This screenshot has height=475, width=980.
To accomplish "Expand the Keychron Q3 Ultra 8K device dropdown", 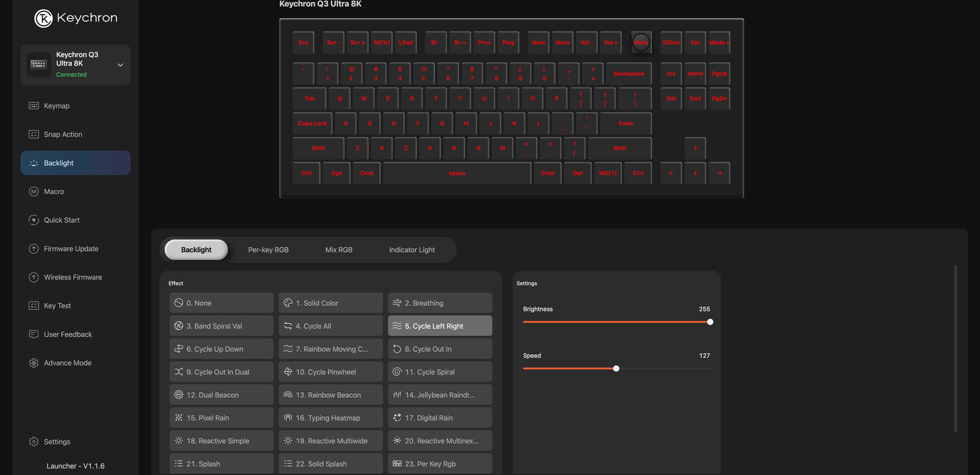I will click(120, 65).
